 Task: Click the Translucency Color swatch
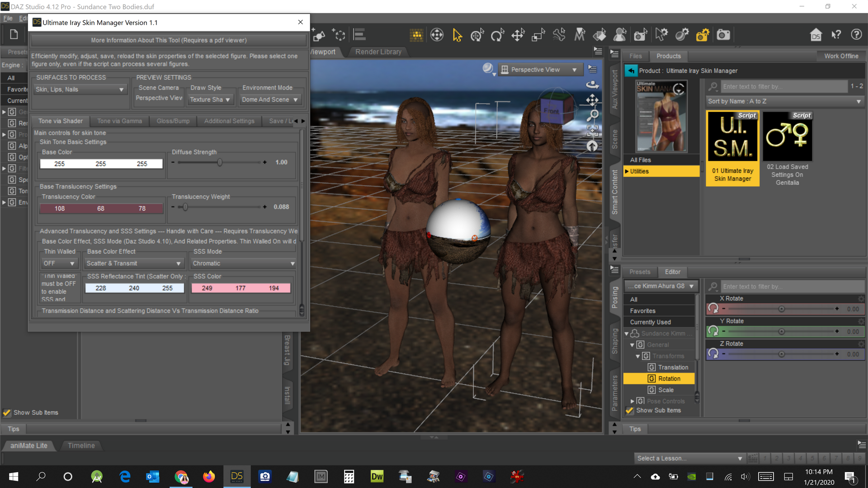(x=101, y=208)
